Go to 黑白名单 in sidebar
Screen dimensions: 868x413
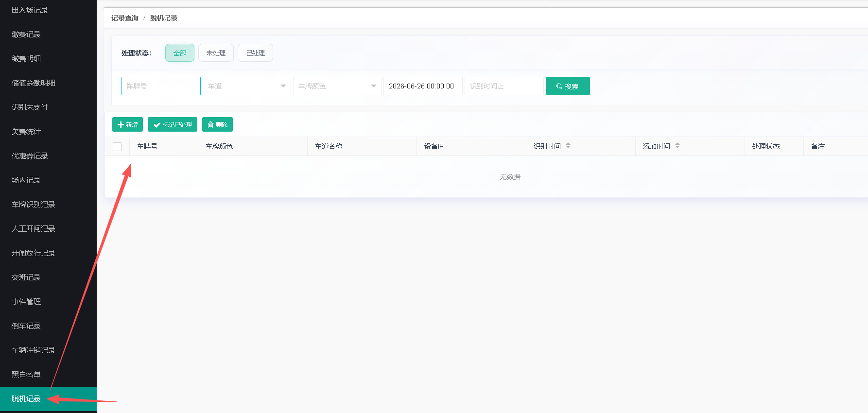[x=26, y=375]
